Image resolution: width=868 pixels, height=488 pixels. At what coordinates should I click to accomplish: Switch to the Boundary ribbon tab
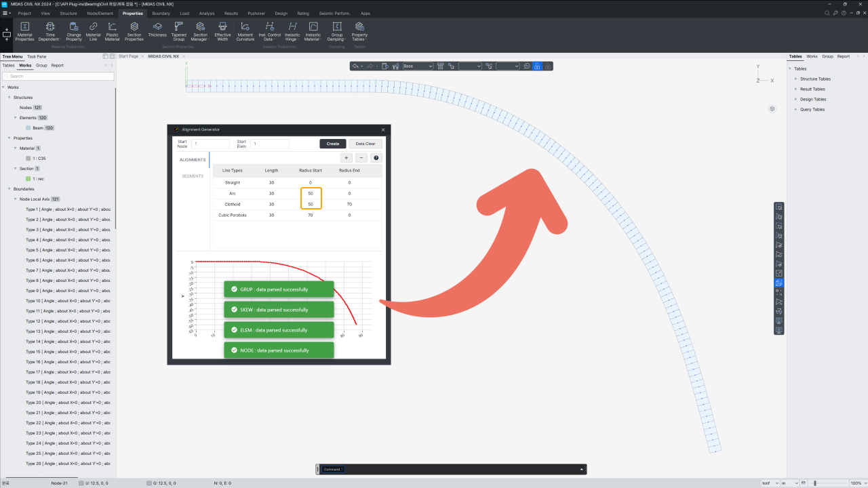tap(161, 14)
